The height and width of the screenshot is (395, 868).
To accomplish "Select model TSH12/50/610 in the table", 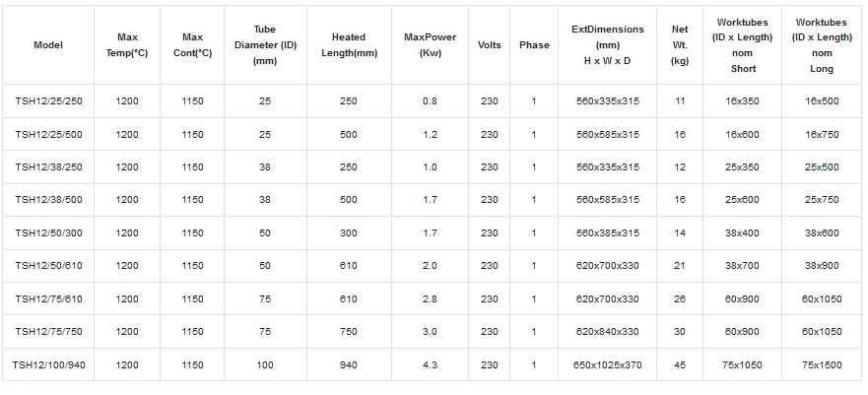I will point(48,266).
